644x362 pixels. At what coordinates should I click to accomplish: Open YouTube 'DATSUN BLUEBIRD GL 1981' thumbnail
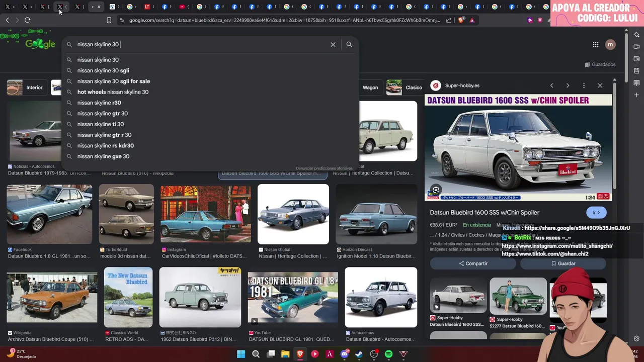pos(293,297)
